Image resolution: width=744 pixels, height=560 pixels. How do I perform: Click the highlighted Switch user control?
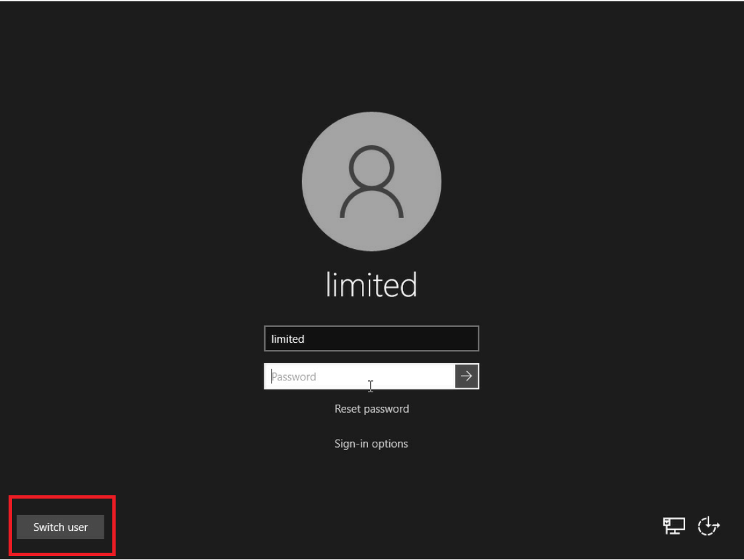[59, 527]
